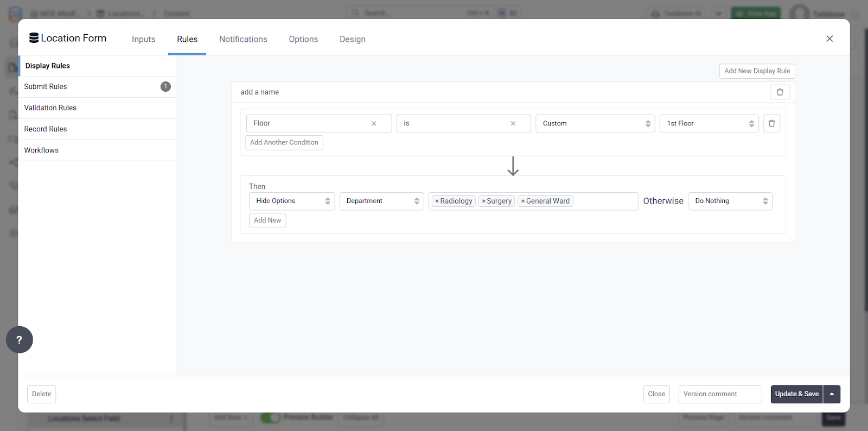Switch to the Notifications tab
The width and height of the screenshot is (868, 431).
pyautogui.click(x=243, y=39)
